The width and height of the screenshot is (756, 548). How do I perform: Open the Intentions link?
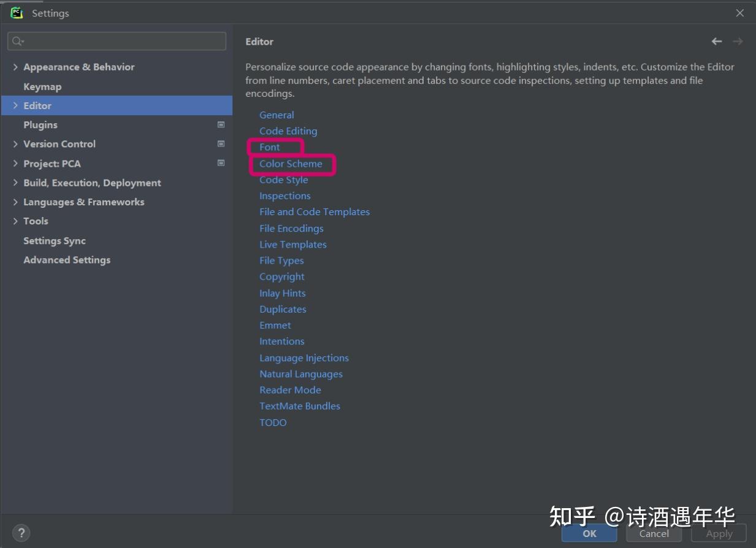(x=282, y=341)
